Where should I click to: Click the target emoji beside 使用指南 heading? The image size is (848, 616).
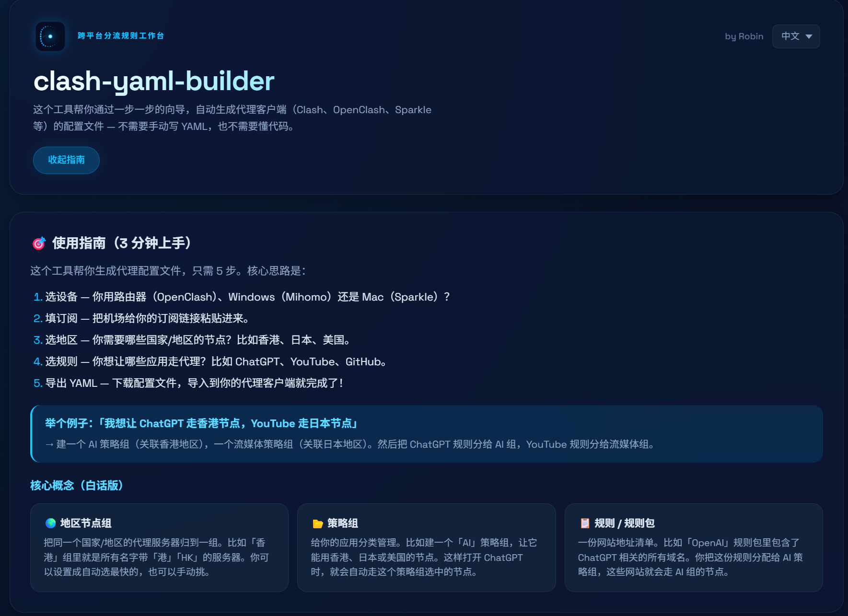pos(39,244)
